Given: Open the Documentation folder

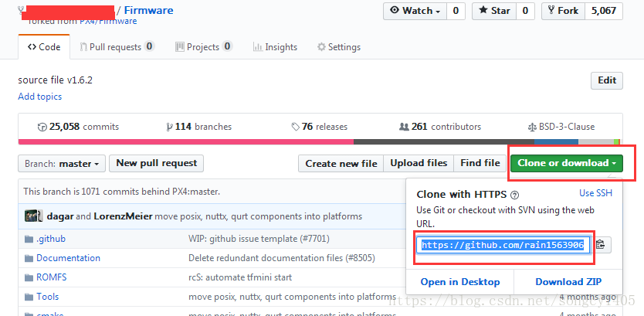Looking at the screenshot, I should (x=68, y=258).
